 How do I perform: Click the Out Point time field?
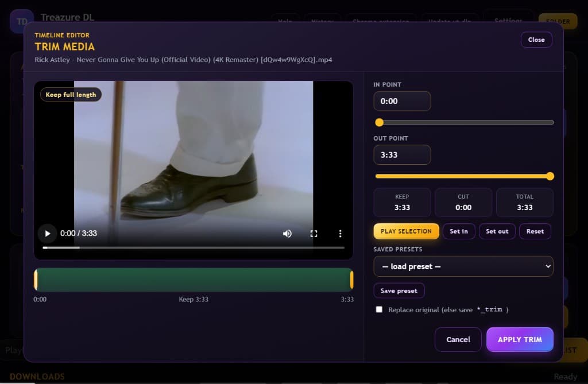[x=402, y=155]
